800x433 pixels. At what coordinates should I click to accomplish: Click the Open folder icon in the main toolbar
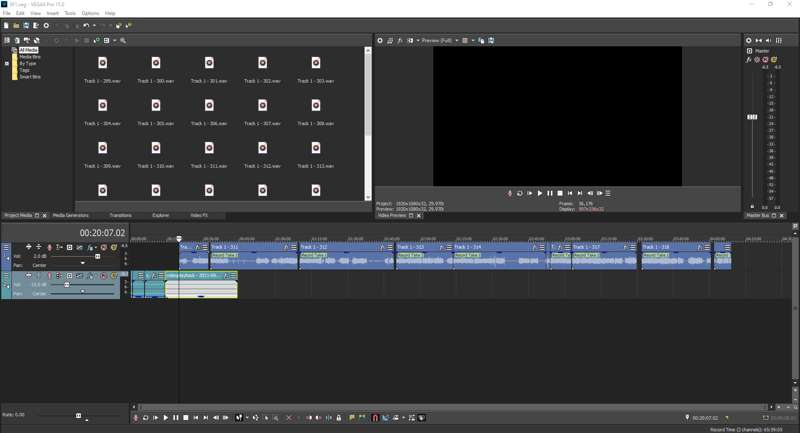point(17,25)
